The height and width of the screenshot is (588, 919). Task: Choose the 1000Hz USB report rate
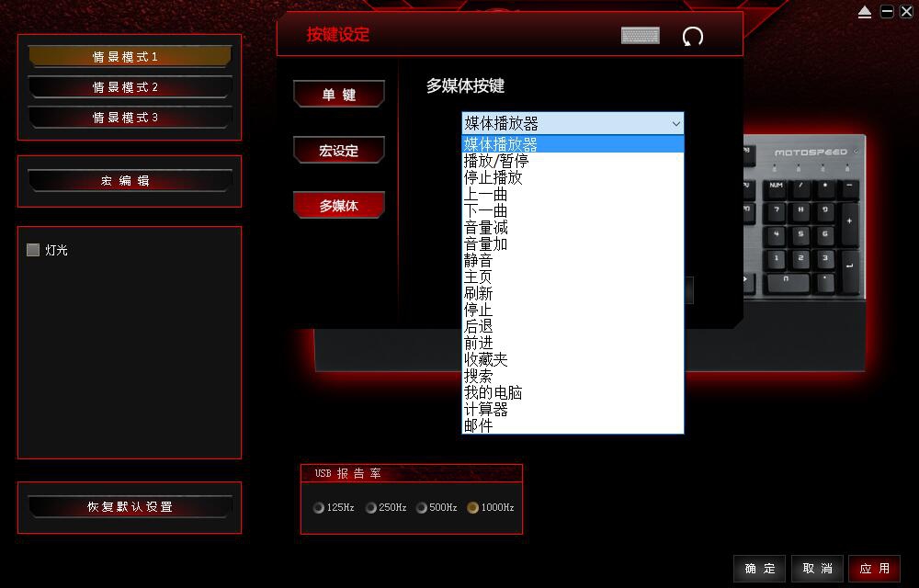(x=473, y=507)
